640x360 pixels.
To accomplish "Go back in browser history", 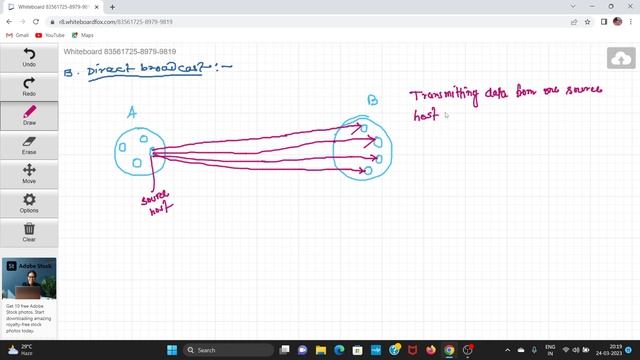I will (9, 22).
